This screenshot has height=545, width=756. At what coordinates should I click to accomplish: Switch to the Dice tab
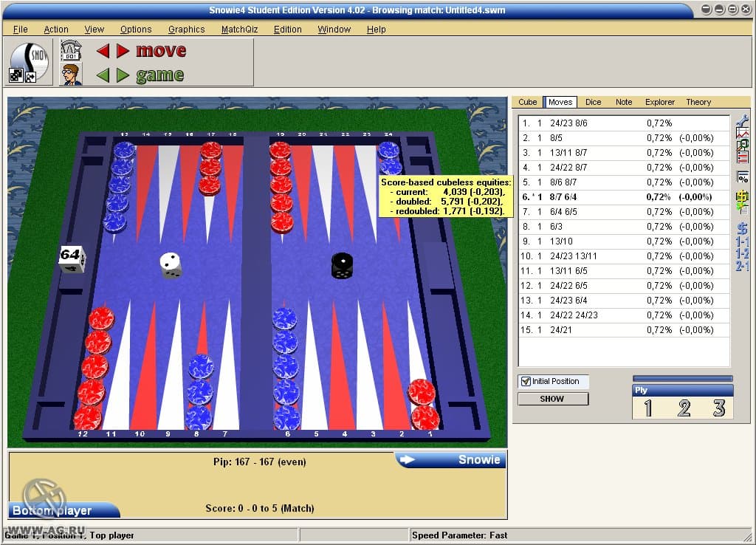click(593, 102)
